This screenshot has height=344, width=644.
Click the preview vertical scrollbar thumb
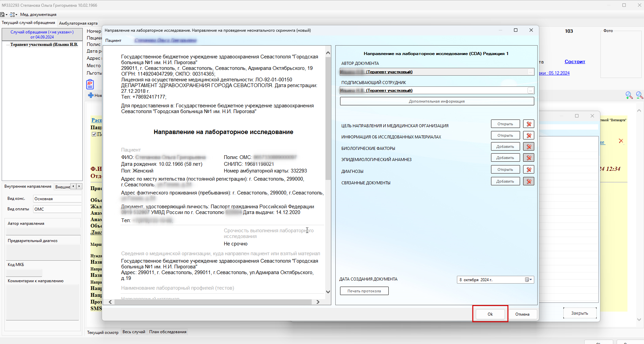pos(328,118)
